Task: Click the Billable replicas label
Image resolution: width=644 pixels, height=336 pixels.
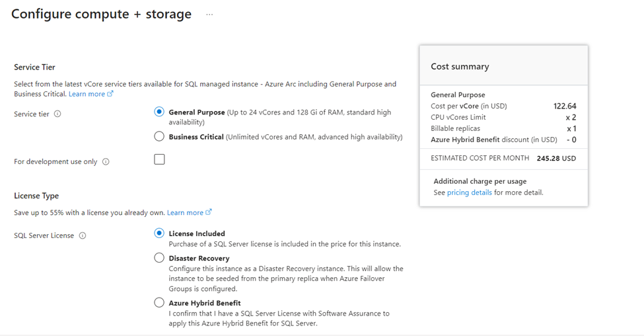Action: 456,128
